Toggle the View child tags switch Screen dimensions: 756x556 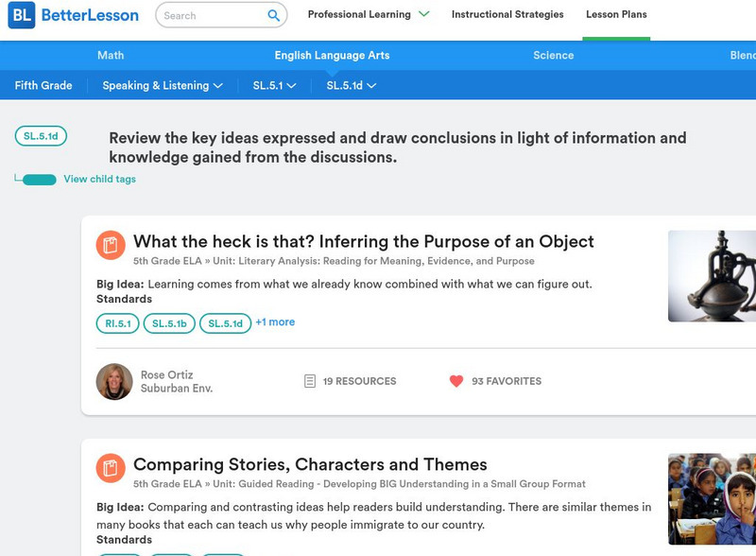39,180
